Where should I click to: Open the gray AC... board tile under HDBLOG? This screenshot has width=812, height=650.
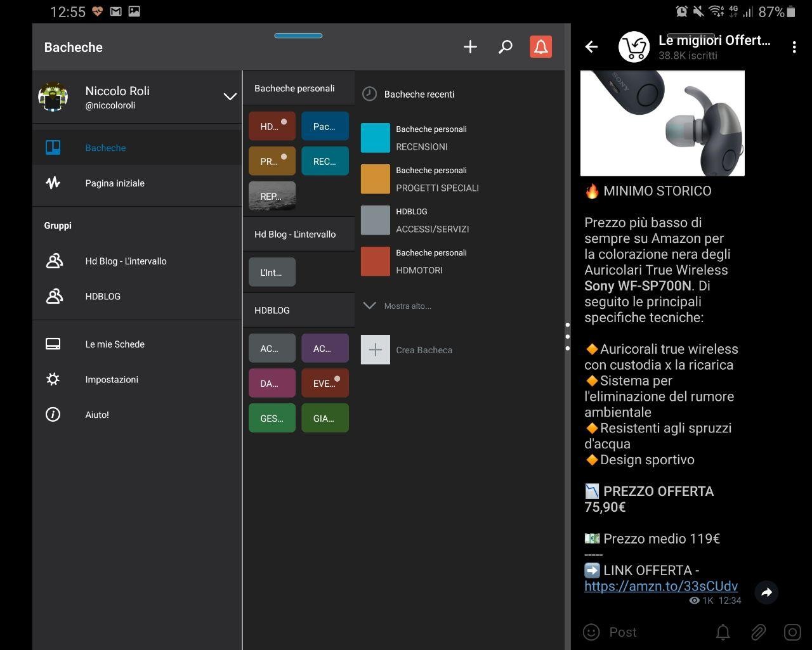pyautogui.click(x=272, y=348)
